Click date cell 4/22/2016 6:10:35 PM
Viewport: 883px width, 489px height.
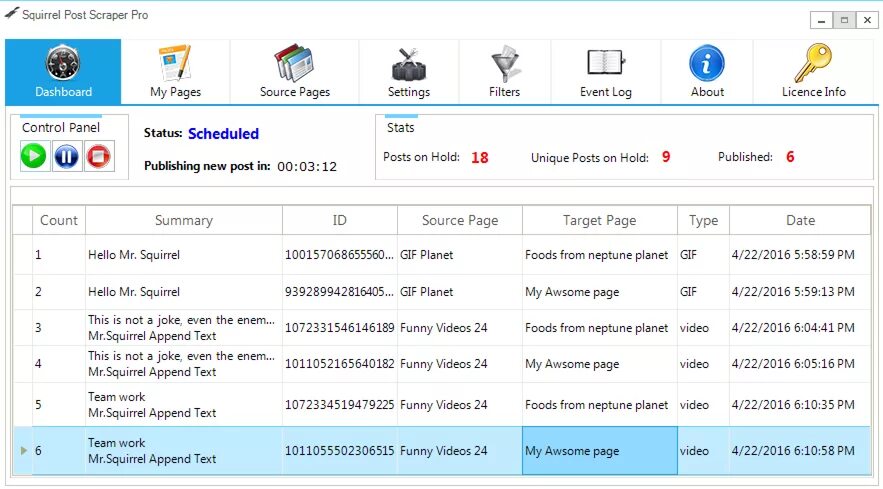coord(800,404)
